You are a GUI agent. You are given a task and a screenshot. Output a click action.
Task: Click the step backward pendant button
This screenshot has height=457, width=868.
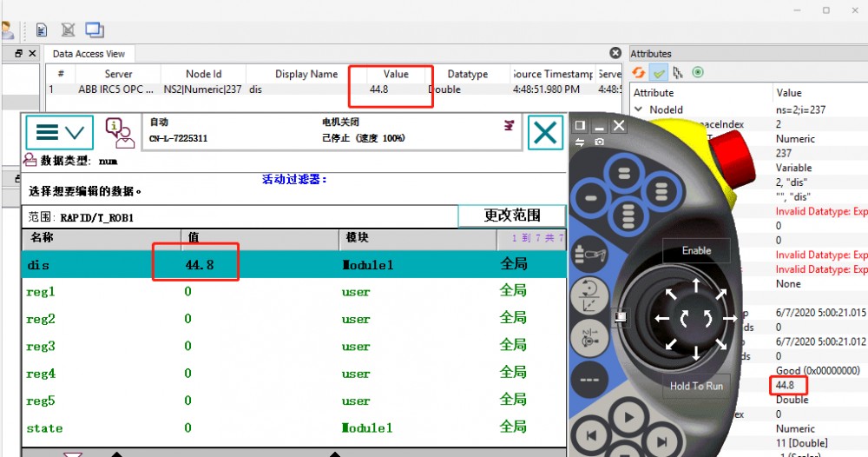pyautogui.click(x=591, y=436)
